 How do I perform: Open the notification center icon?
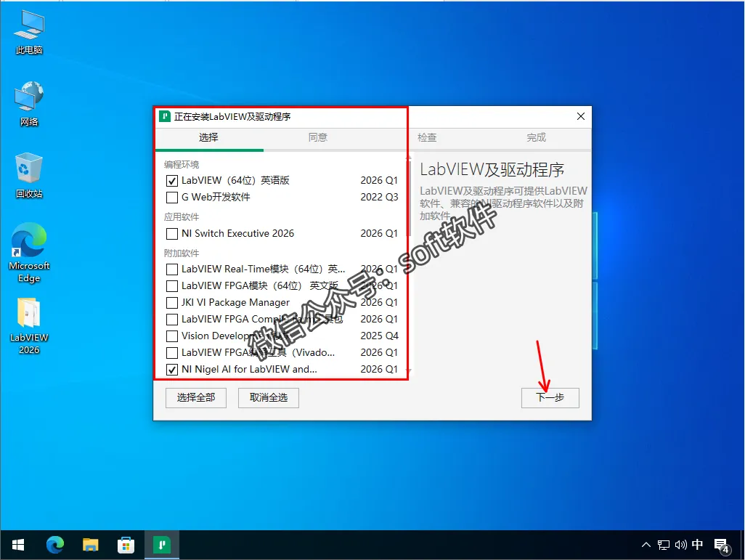pyautogui.click(x=721, y=545)
